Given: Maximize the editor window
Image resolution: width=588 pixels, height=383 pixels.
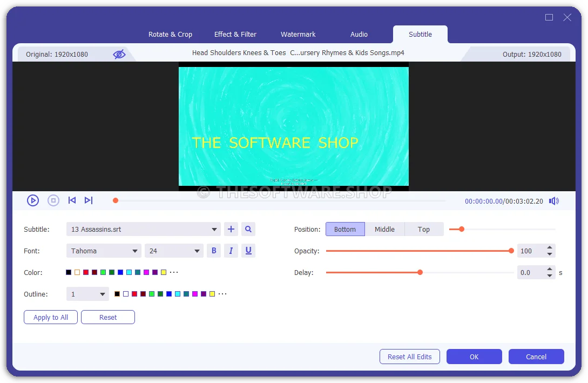Looking at the screenshot, I should pyautogui.click(x=549, y=17).
